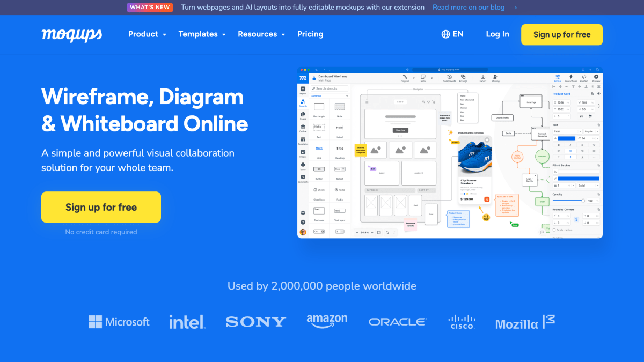The width and height of the screenshot is (644, 362).
Task: Open the EN language globe selector
Action: (x=452, y=34)
